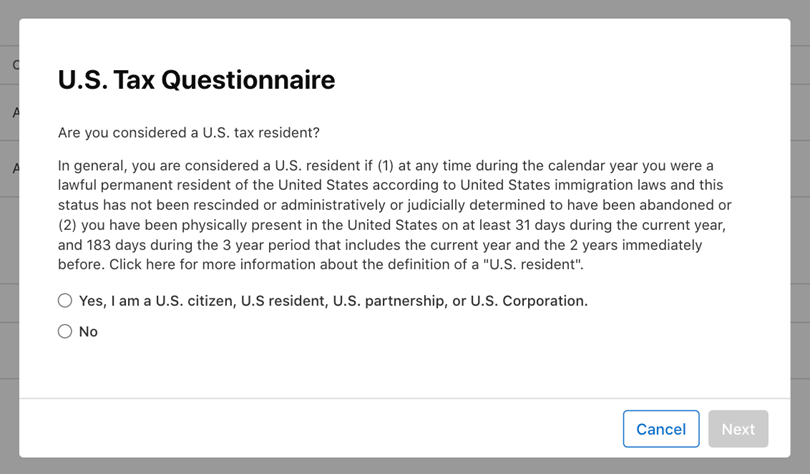Click the 'No' option label text
This screenshot has height=474, width=810.
coord(88,331)
